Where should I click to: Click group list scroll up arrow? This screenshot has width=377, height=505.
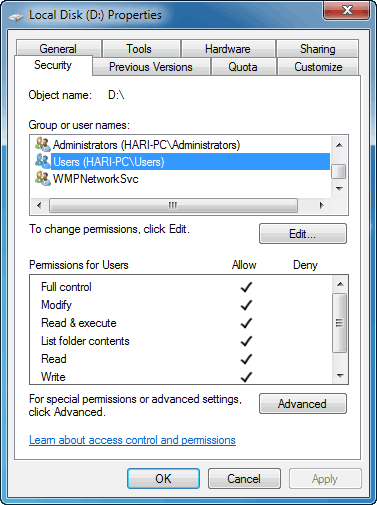coord(339,145)
